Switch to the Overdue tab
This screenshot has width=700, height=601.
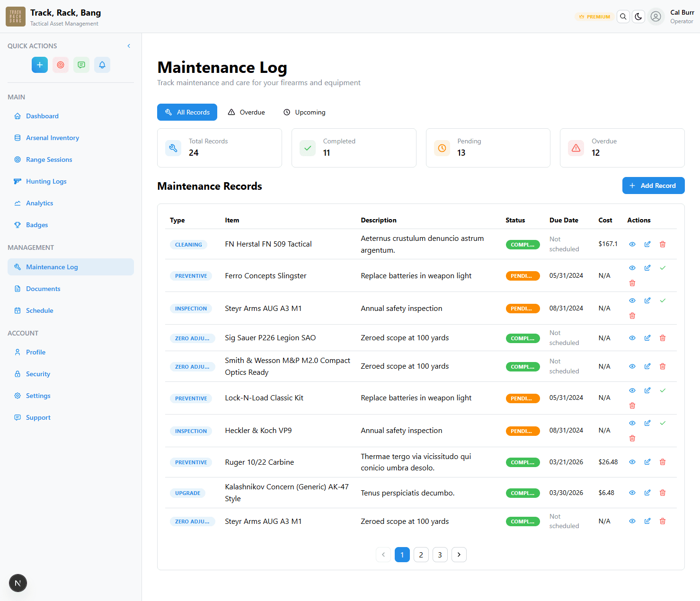tap(246, 112)
